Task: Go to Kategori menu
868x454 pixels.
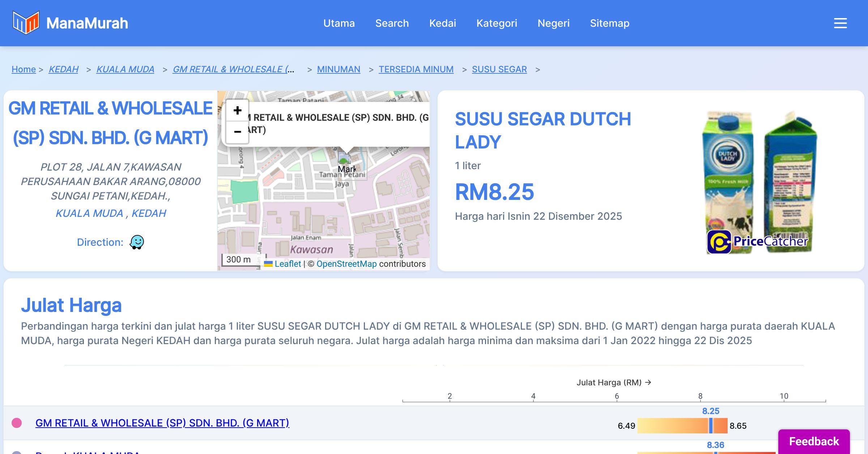Action: 497,23
